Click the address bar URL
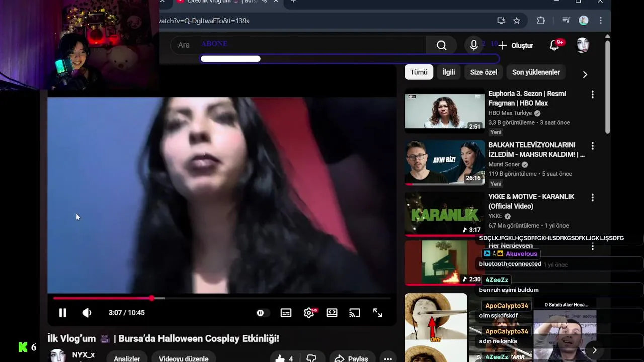This screenshot has width=644, height=362. 204,21
